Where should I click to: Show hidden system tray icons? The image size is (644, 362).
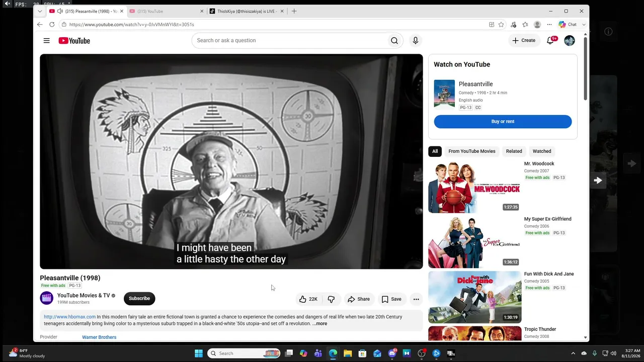tap(573, 353)
